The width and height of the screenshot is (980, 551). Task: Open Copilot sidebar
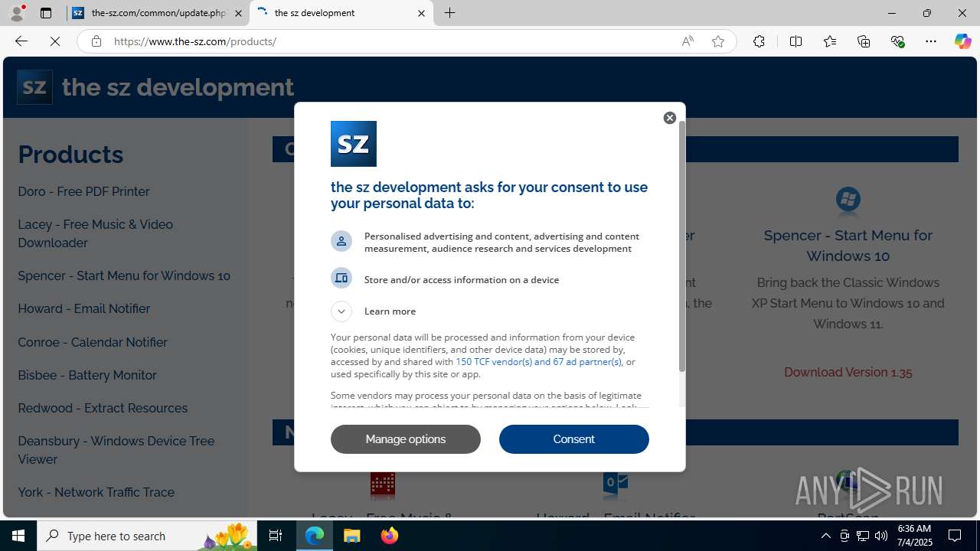(x=962, y=41)
